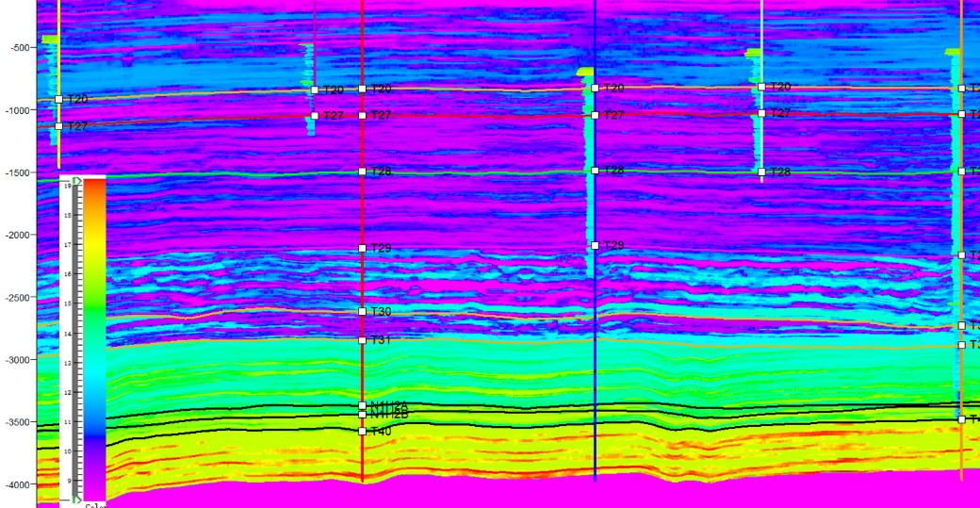Click the -2000 depth axis label

coord(17,235)
